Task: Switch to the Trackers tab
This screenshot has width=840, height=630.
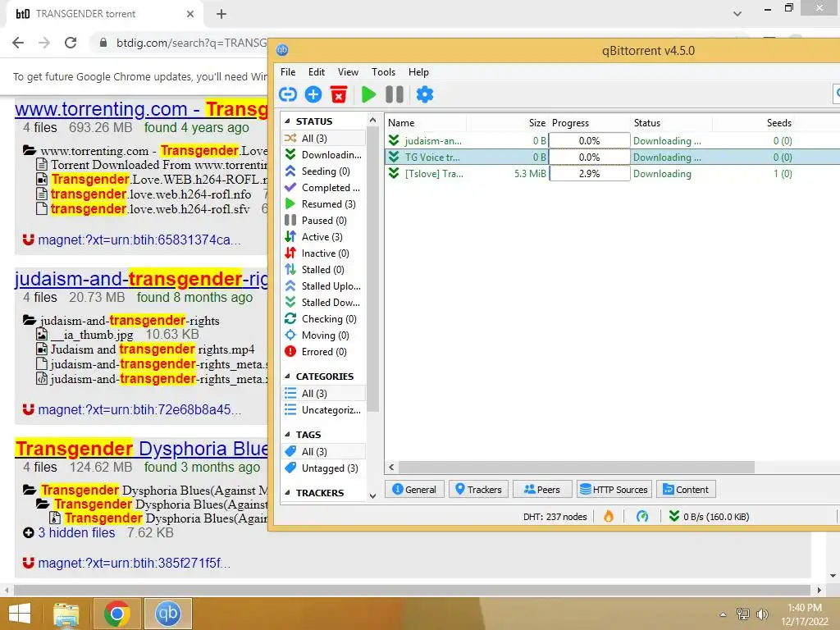Action: pyautogui.click(x=478, y=490)
